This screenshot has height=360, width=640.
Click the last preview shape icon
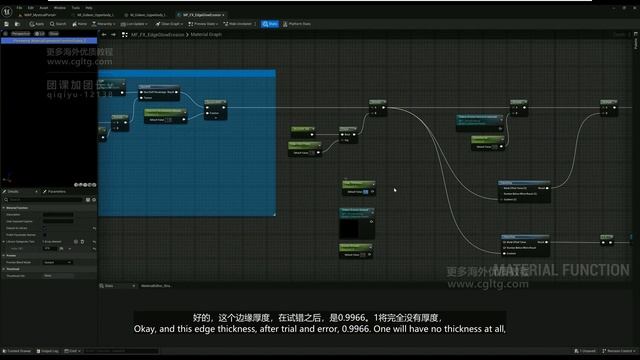pyautogui.click(x=94, y=185)
